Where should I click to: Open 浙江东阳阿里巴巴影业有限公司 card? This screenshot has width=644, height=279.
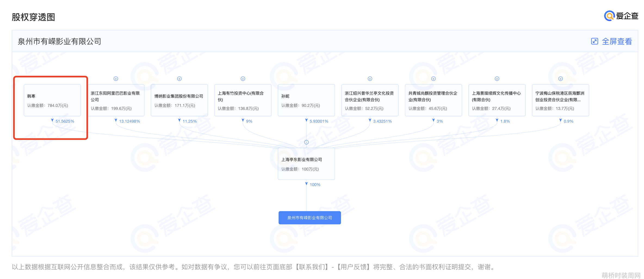pos(116,100)
